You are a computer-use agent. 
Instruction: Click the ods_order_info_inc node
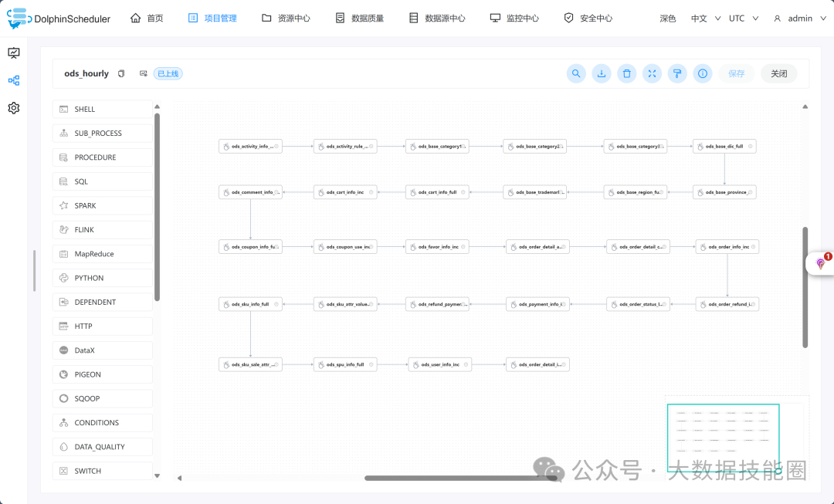coord(727,247)
